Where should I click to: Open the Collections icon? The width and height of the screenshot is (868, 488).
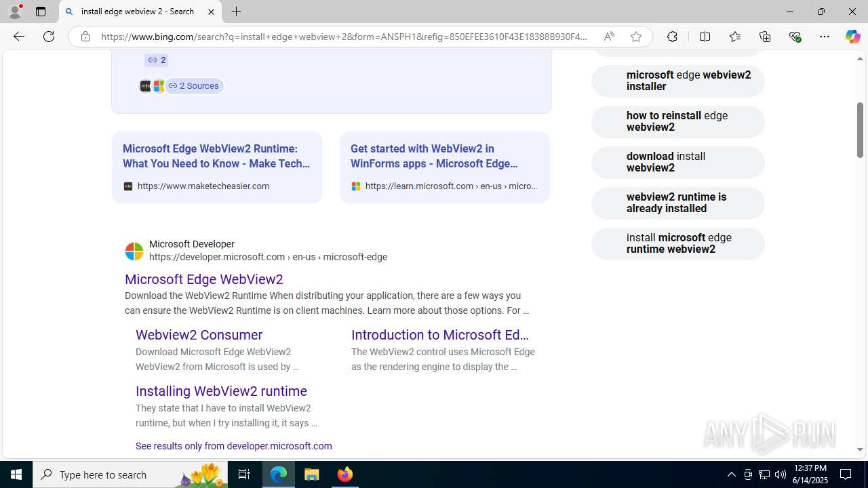click(x=765, y=37)
